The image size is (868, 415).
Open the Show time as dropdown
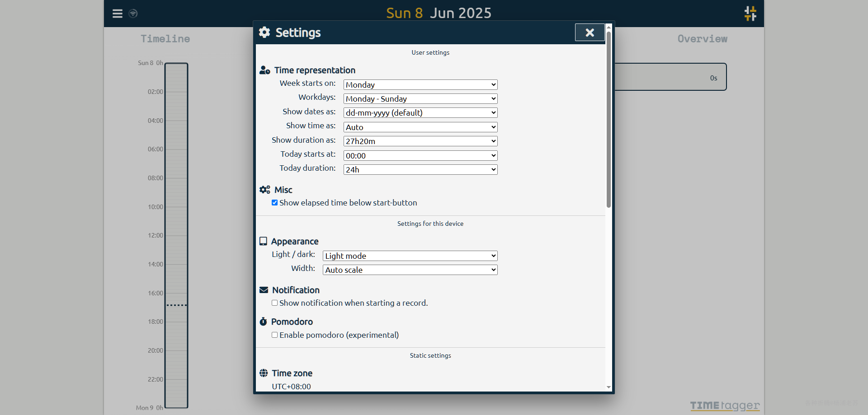tap(420, 127)
